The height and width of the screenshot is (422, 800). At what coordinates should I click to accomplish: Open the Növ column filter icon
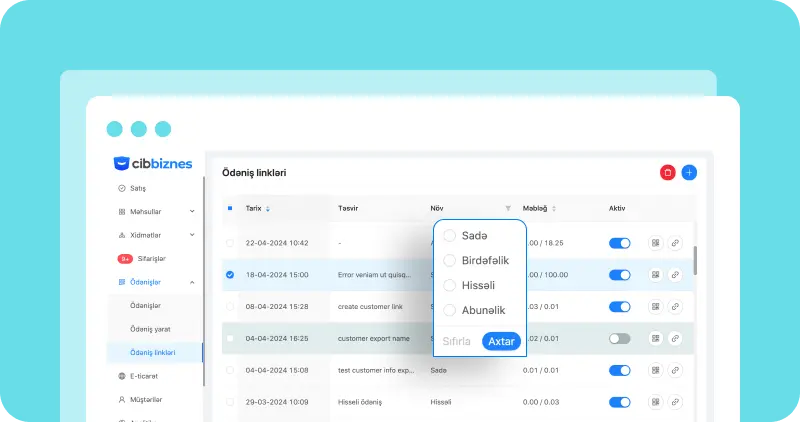click(x=508, y=209)
